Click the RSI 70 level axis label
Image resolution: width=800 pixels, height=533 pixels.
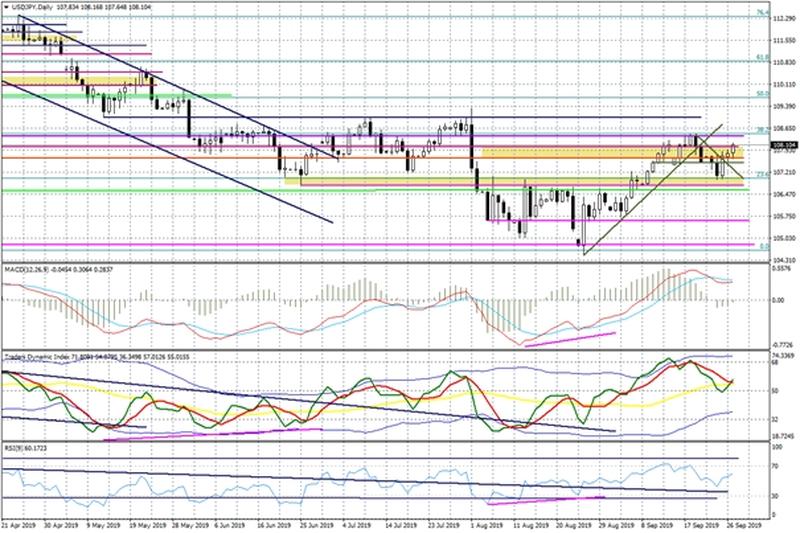coord(776,466)
